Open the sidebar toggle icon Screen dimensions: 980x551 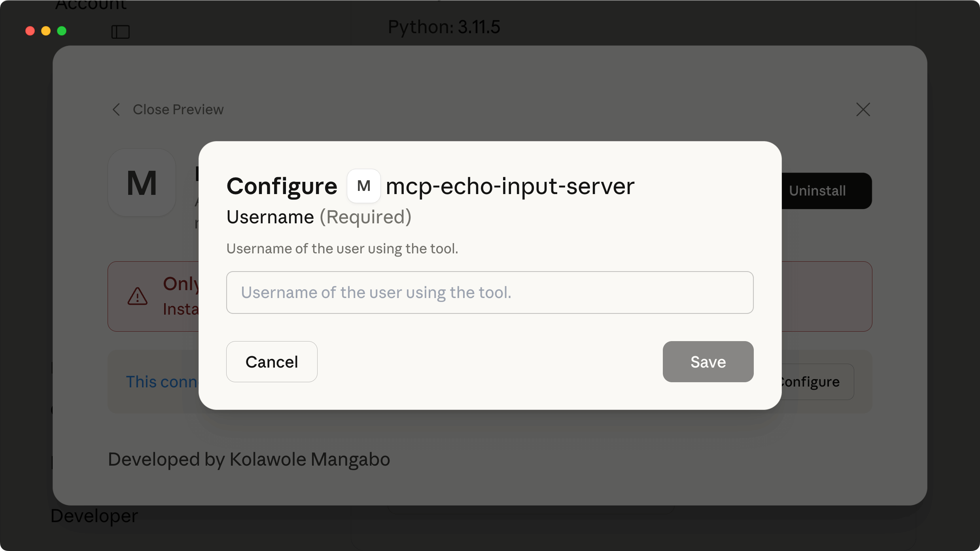pyautogui.click(x=120, y=32)
